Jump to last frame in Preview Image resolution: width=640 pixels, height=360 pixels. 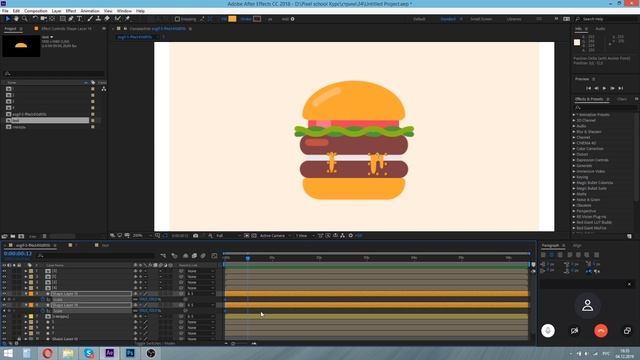(x=620, y=88)
